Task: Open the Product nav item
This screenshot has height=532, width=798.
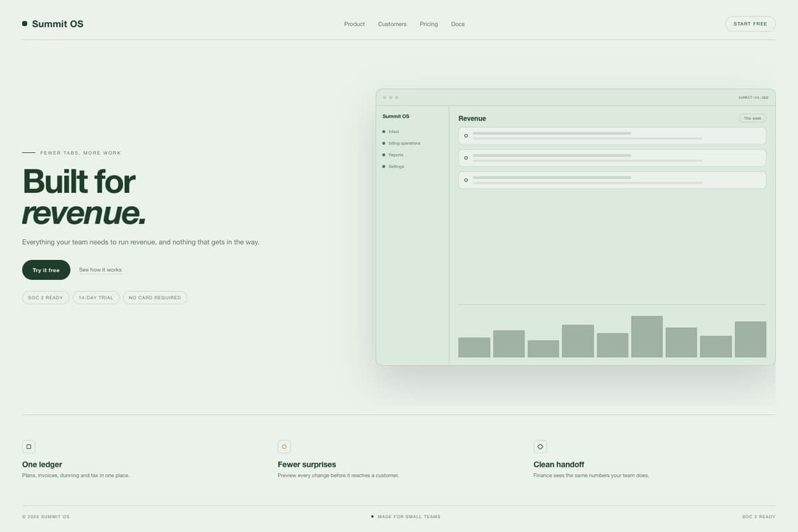Action: (354, 24)
